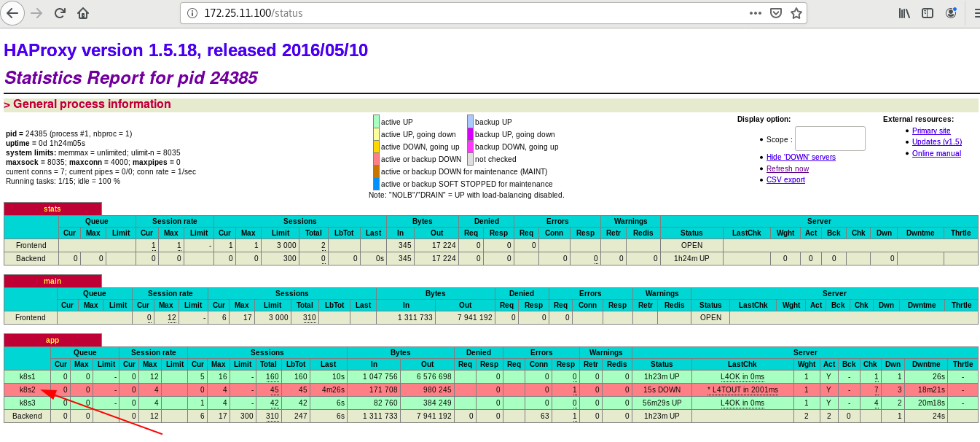The image size is (980, 442).
Task: Click the backup UP legend swatch
Action: (x=471, y=121)
